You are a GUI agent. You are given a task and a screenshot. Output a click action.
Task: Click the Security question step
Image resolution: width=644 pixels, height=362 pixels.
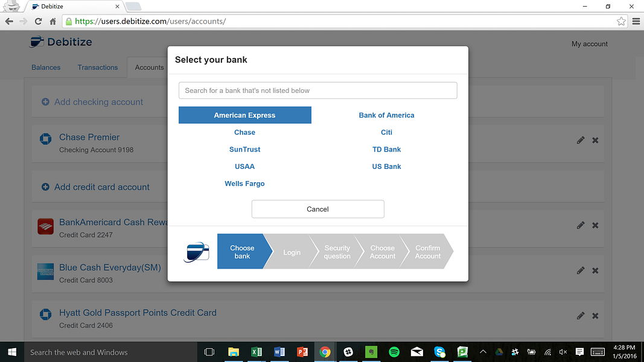[x=337, y=252]
